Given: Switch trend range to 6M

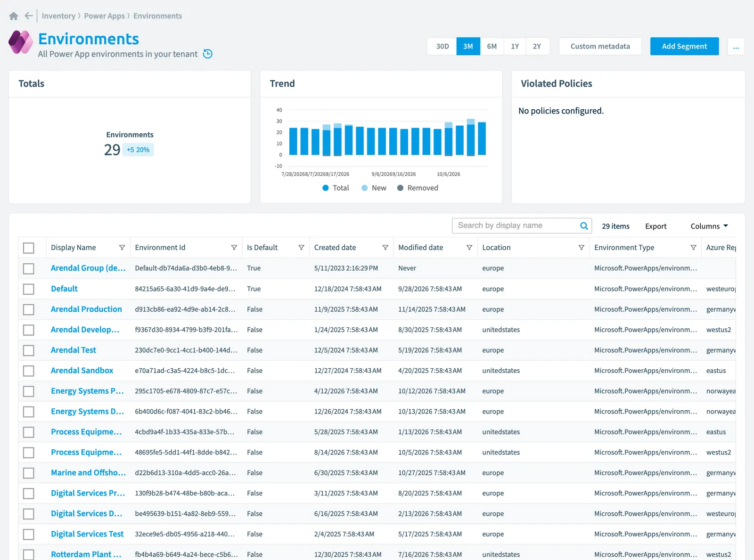Looking at the screenshot, I should (492, 46).
